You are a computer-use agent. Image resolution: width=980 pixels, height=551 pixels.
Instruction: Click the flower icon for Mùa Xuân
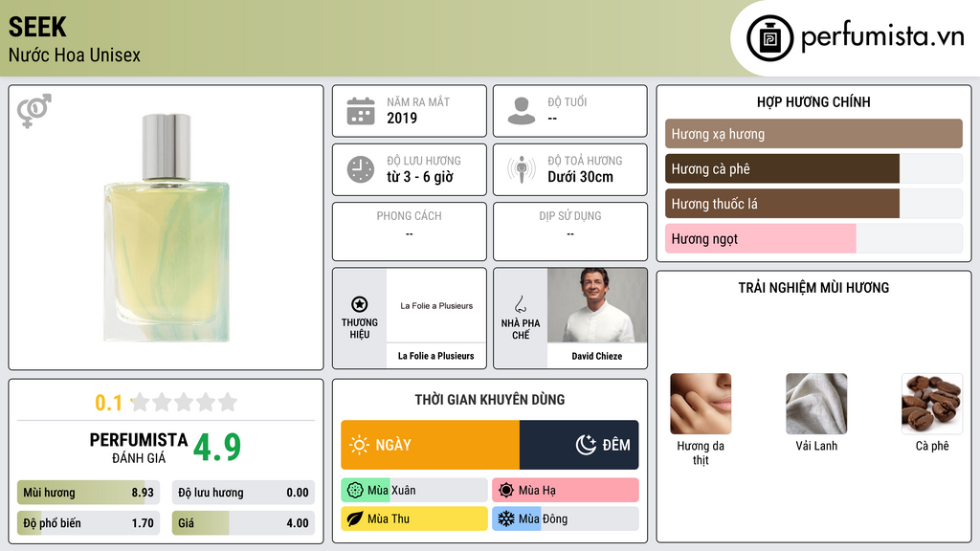[x=355, y=491]
